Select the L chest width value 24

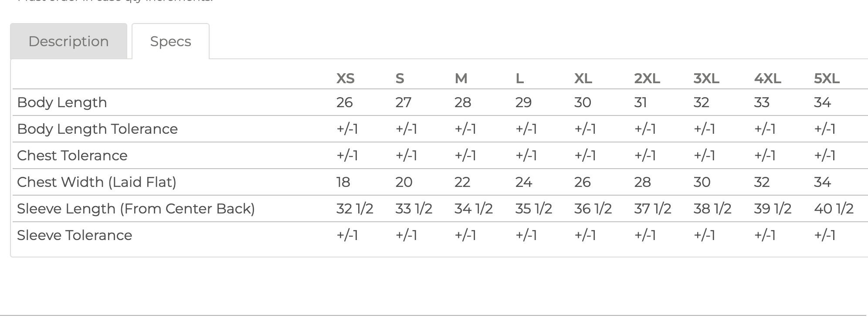click(x=523, y=182)
